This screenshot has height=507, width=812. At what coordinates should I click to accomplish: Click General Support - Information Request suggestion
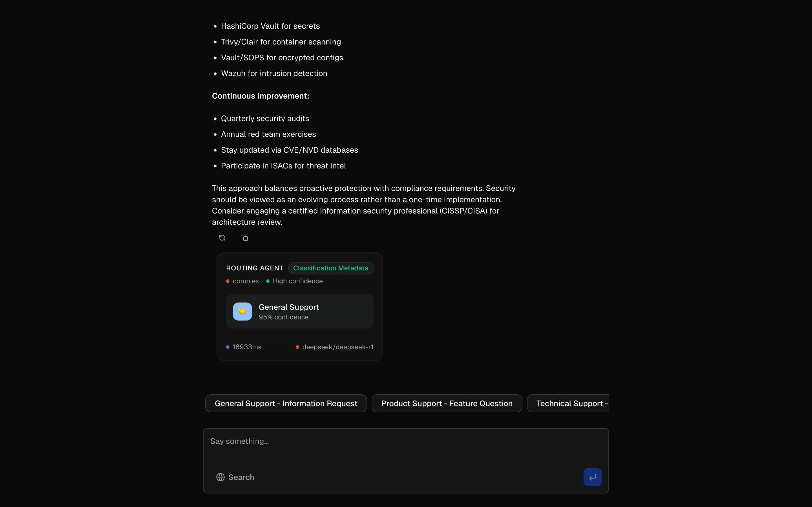pos(286,403)
